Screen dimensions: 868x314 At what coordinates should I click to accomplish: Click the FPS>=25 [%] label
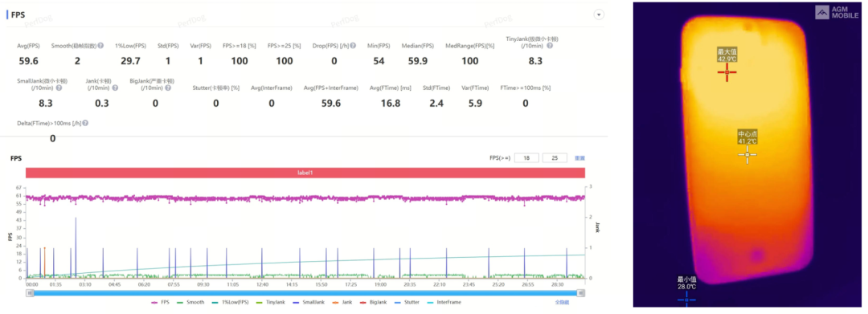[284, 46]
